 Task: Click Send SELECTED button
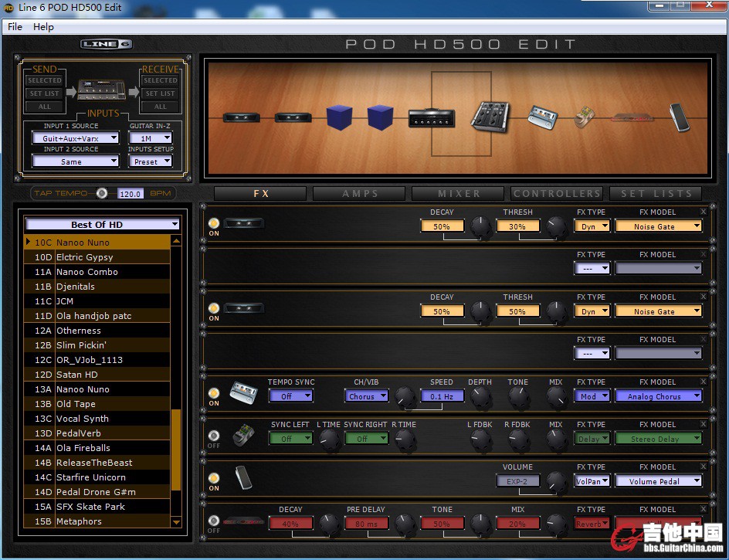click(x=44, y=80)
